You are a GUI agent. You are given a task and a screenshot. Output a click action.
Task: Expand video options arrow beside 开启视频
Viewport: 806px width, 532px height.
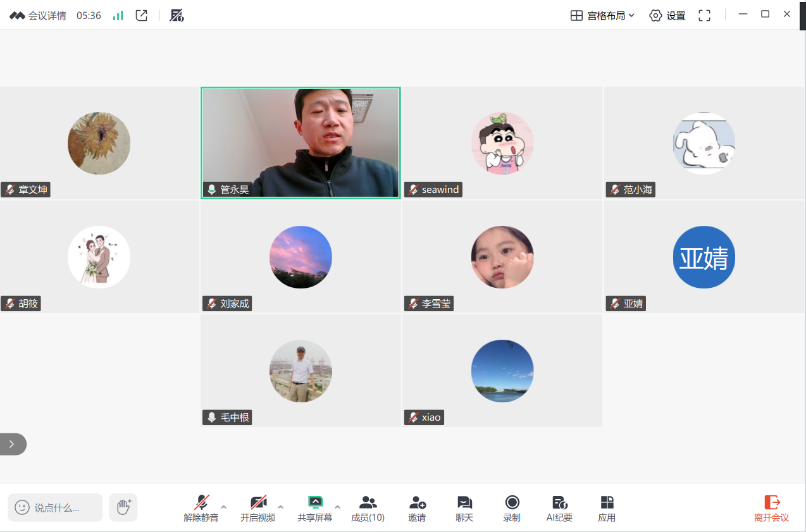(281, 507)
